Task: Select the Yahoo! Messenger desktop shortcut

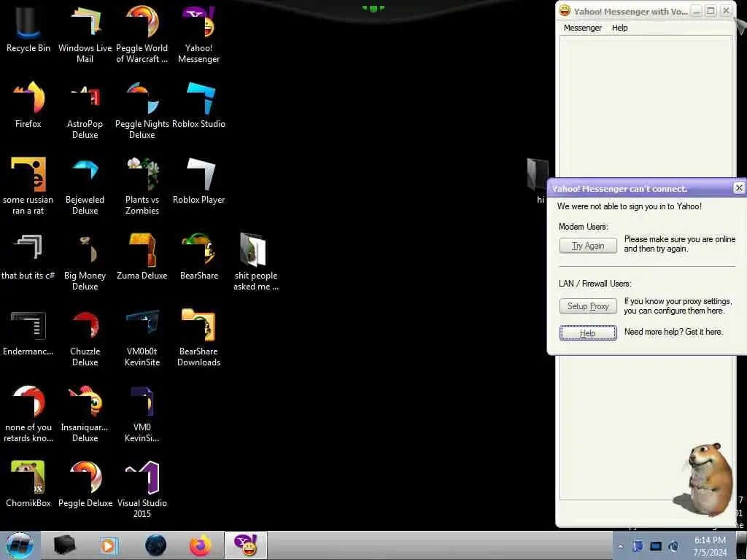Action: click(x=198, y=34)
